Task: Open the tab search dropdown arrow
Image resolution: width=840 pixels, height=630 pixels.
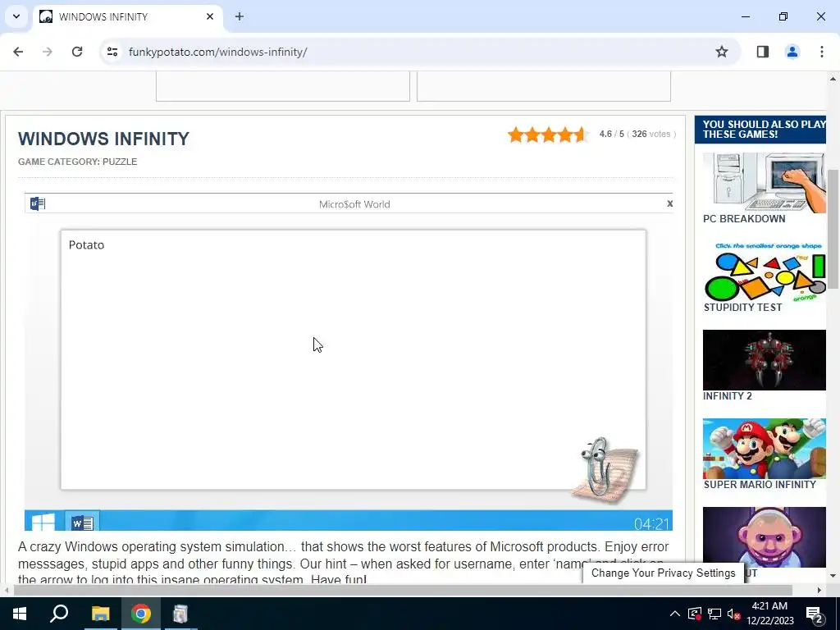Action: point(16,16)
